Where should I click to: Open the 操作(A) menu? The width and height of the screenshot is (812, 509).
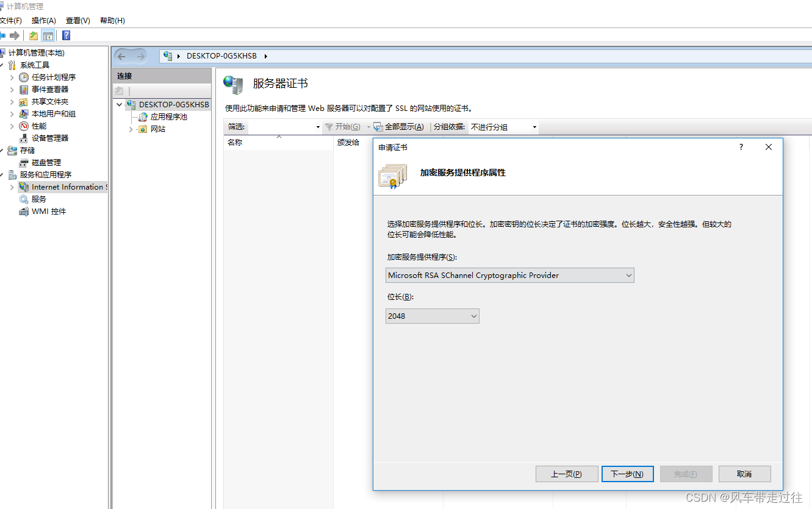(44, 21)
